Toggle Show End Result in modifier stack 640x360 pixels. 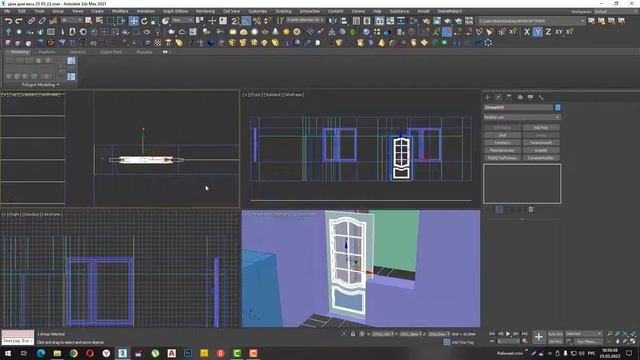point(499,209)
